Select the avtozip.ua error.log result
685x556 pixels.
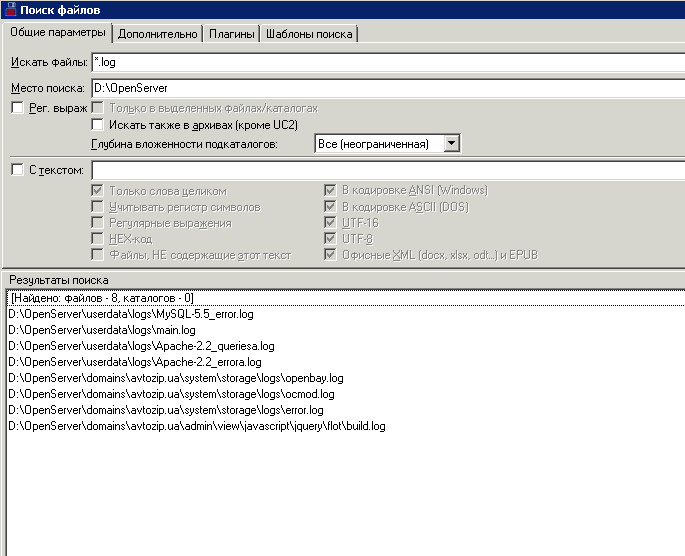click(165, 410)
